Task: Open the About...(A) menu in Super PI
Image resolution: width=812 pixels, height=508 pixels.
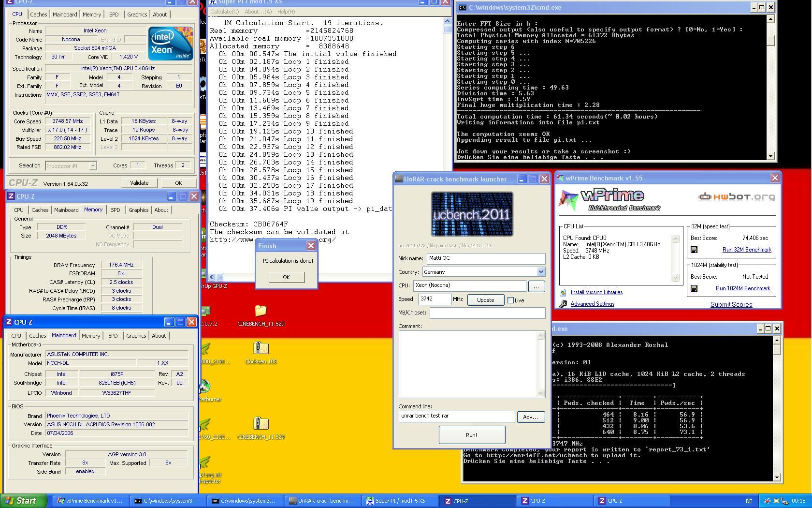Action: pos(258,12)
